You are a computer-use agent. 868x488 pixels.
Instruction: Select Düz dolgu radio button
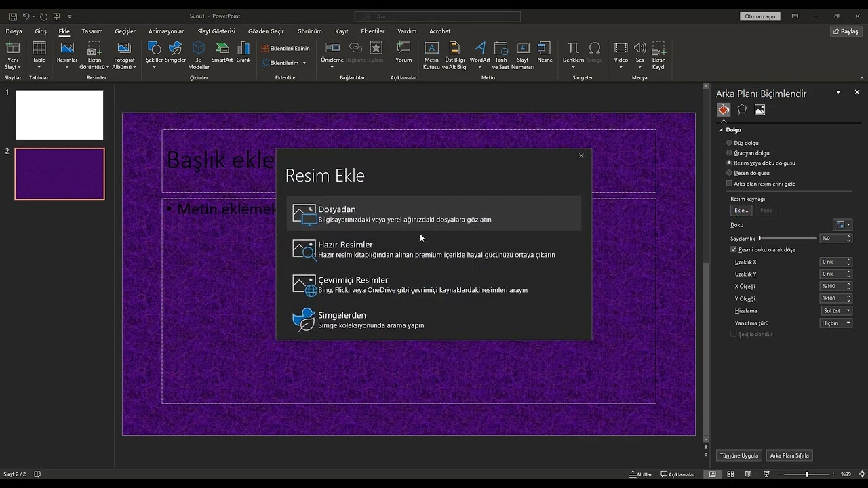tap(730, 143)
